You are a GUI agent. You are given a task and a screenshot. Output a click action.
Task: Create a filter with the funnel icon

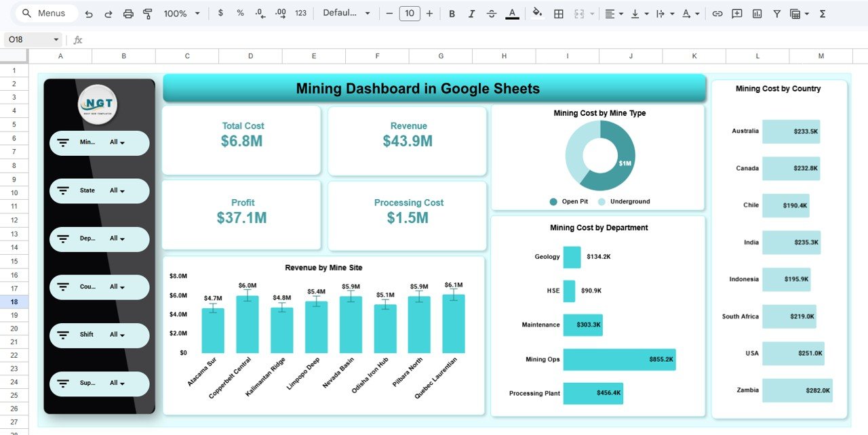pyautogui.click(x=776, y=13)
